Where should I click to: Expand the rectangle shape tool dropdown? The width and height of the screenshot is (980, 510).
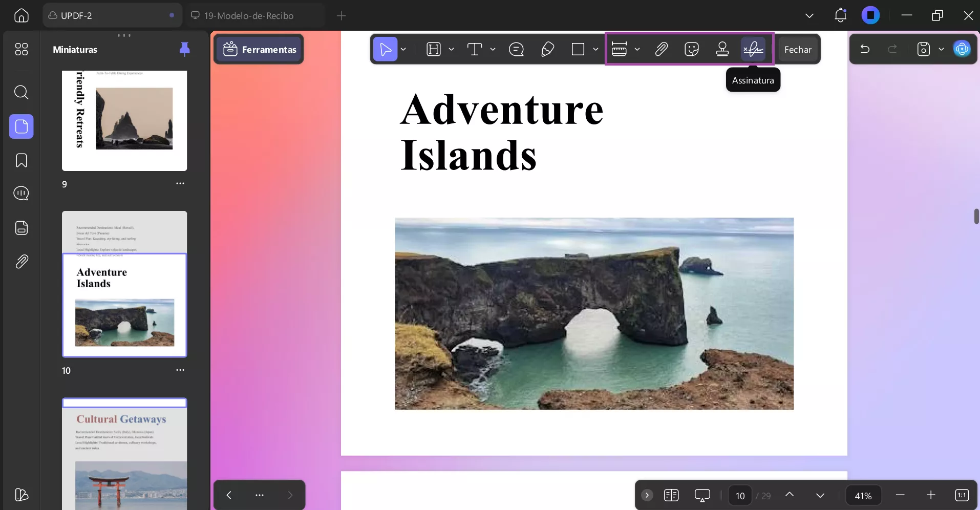595,50
